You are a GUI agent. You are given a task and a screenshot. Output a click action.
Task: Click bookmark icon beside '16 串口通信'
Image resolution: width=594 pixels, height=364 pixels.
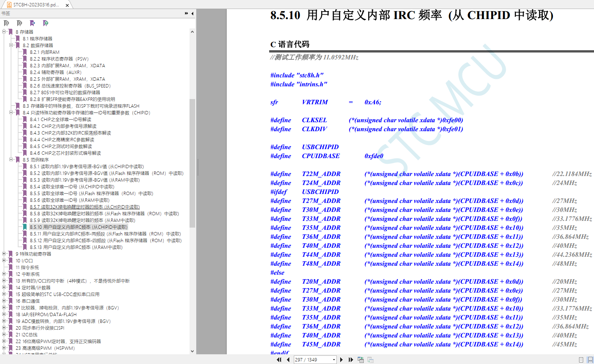coord(10,301)
